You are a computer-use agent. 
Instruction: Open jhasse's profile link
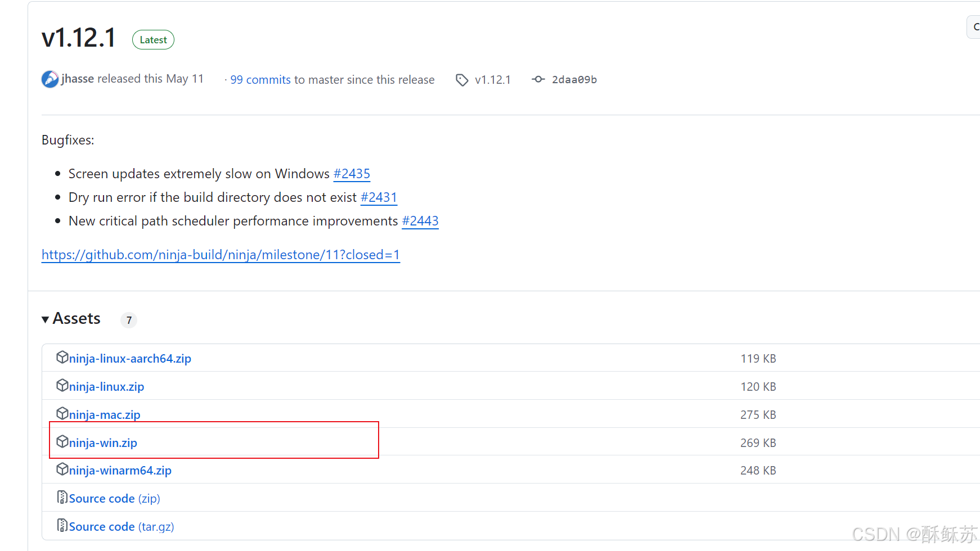tap(78, 79)
